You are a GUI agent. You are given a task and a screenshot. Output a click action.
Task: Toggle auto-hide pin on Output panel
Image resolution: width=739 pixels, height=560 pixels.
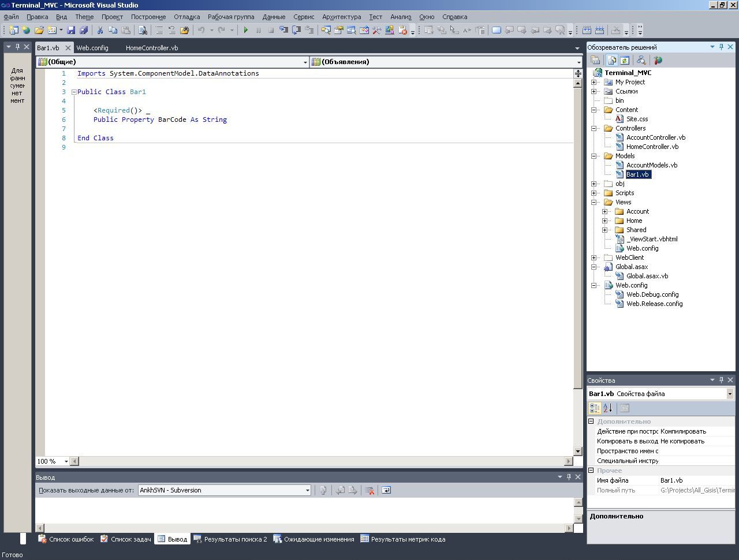(569, 477)
